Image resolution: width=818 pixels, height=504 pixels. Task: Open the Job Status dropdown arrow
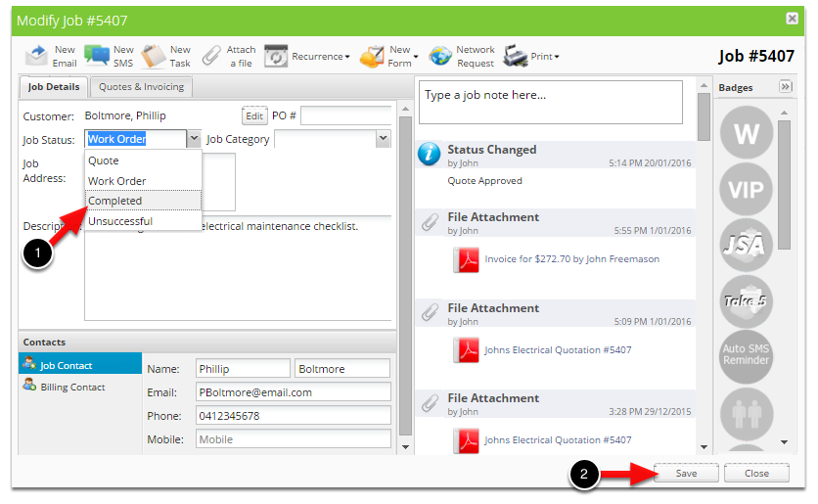[x=194, y=139]
